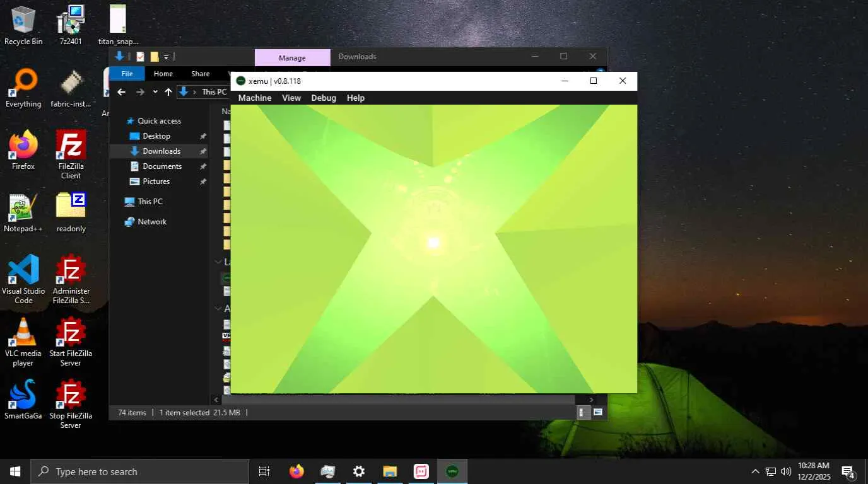Select the Start FileZilla Server shortcut

coord(71,342)
